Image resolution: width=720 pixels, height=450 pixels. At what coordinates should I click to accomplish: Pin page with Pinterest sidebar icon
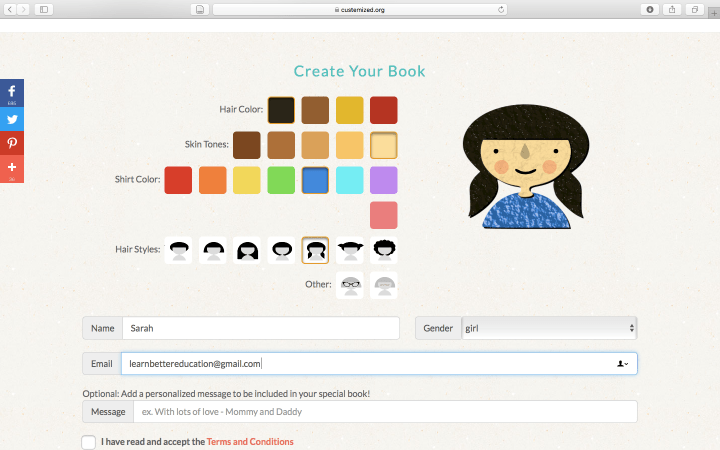[x=12, y=143]
